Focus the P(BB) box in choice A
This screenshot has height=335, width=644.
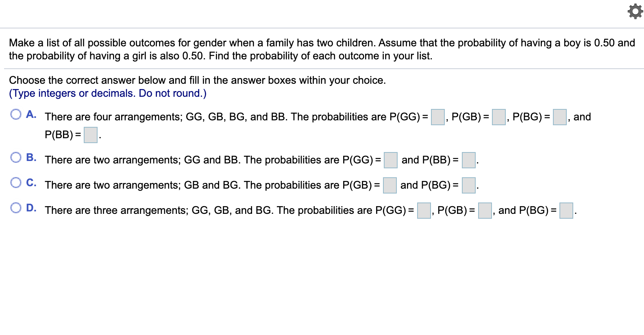pyautogui.click(x=91, y=135)
